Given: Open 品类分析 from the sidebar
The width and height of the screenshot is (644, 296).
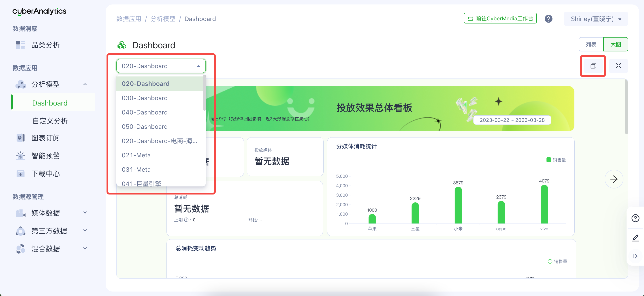Looking at the screenshot, I should 45,45.
